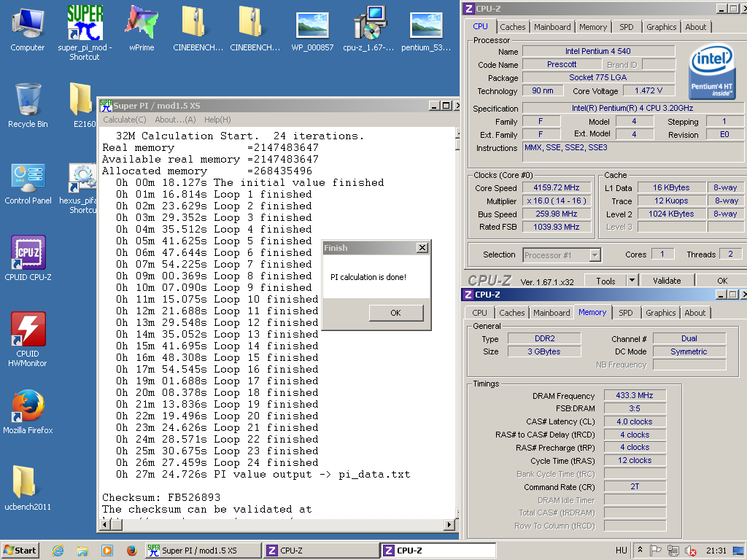Switch to Graphics tab in lower CPU-Z window
The width and height of the screenshot is (747, 560).
(x=660, y=313)
